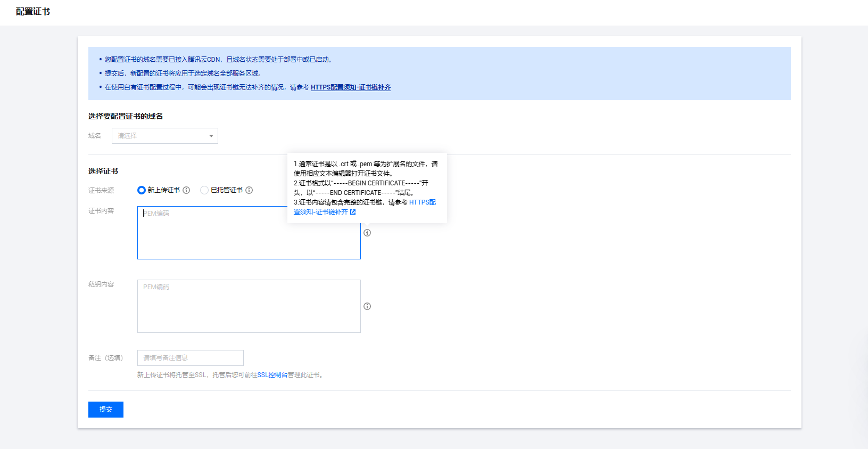Open the 域名 dropdown arrow
This screenshot has height=449, width=868.
click(x=211, y=136)
